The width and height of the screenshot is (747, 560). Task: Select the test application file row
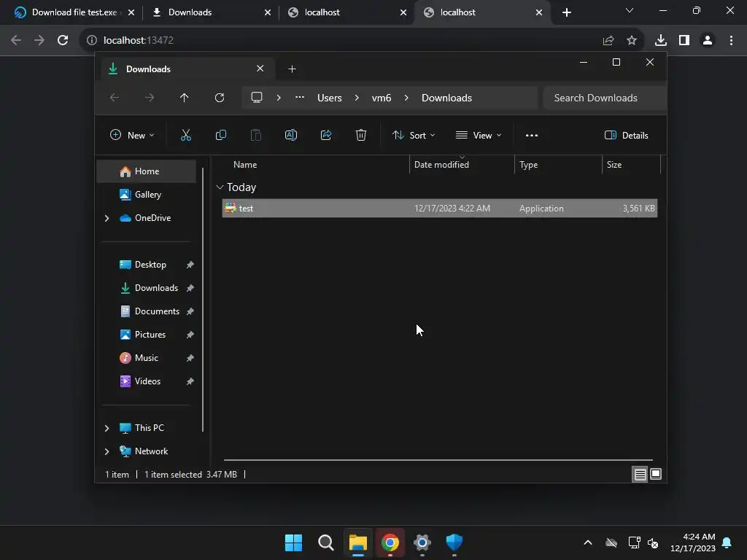point(440,209)
